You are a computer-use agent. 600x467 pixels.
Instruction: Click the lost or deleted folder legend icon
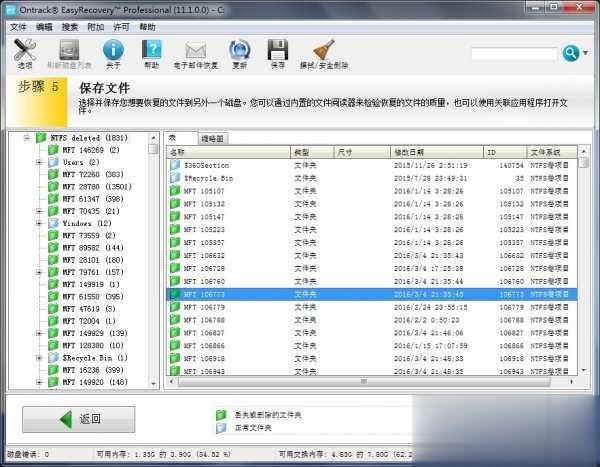tap(221, 415)
